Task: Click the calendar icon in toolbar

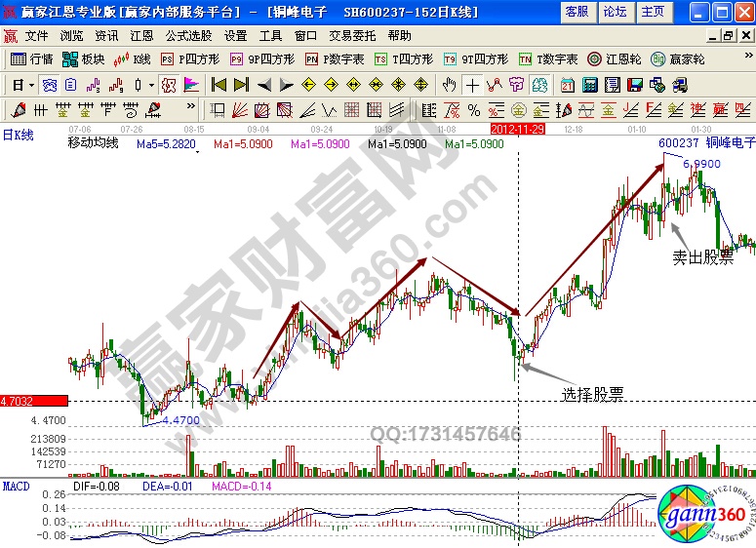Action: click(567, 84)
